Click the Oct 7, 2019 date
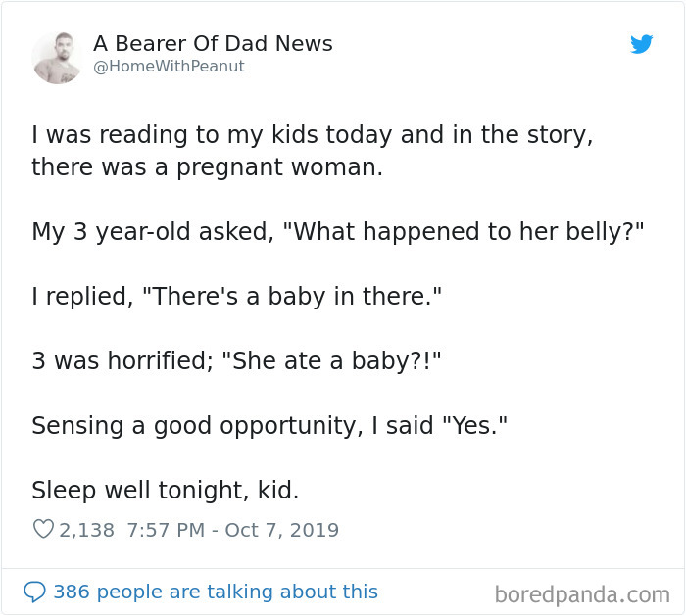 [x=282, y=530]
